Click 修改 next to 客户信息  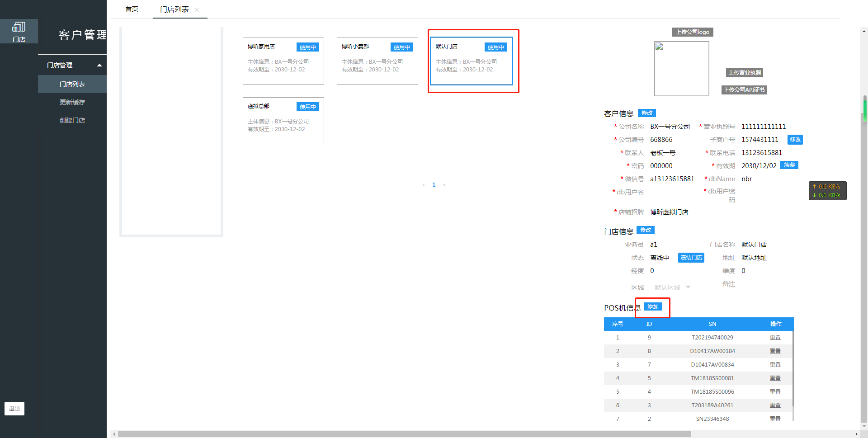pyautogui.click(x=647, y=113)
